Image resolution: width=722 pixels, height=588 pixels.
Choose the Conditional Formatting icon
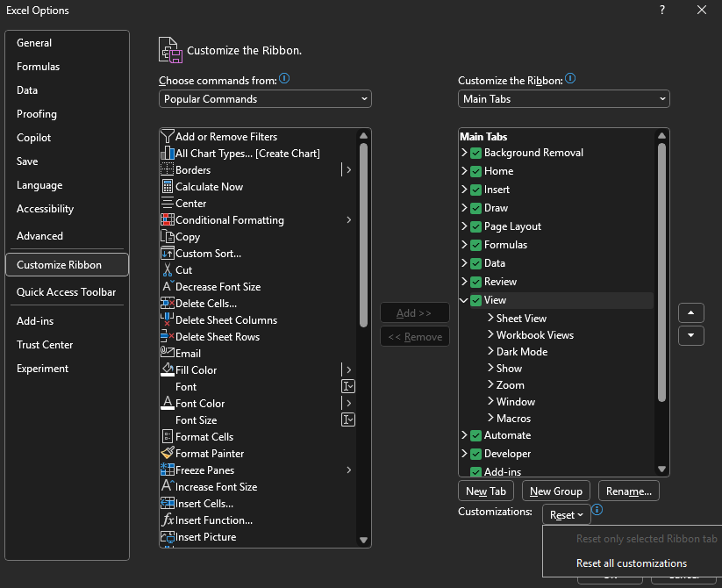pos(168,220)
